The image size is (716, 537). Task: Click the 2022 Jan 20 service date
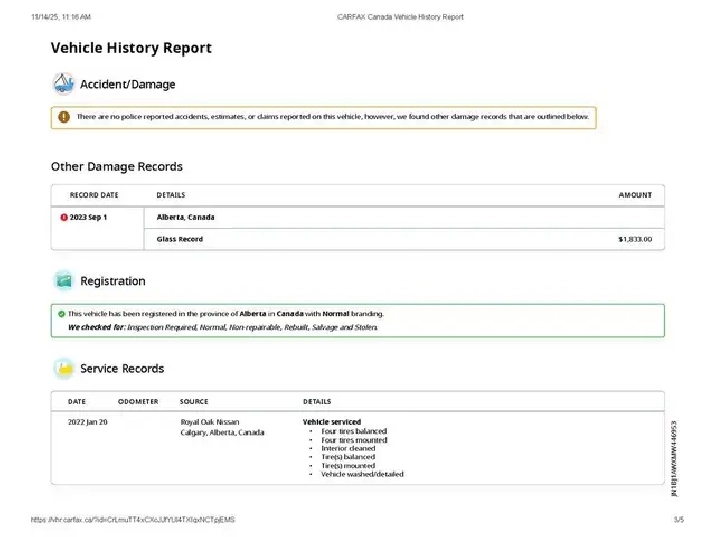click(x=87, y=422)
